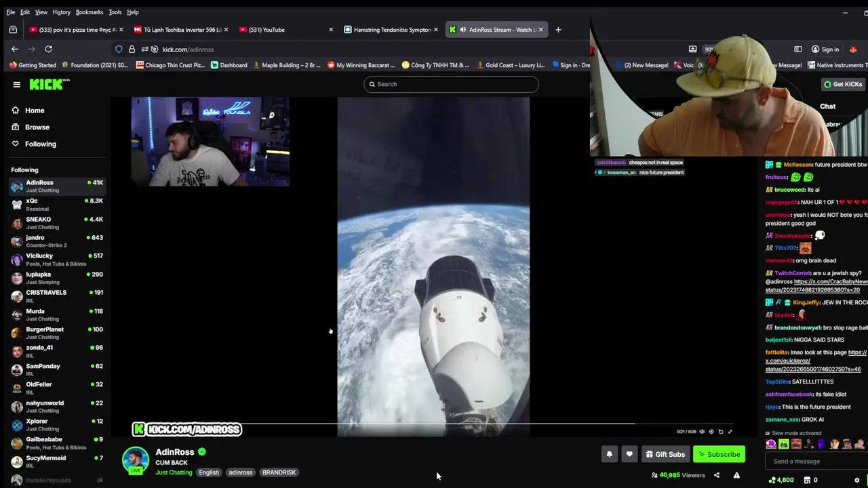
Task: Open chat settings gear icon
Action: click(x=857, y=480)
